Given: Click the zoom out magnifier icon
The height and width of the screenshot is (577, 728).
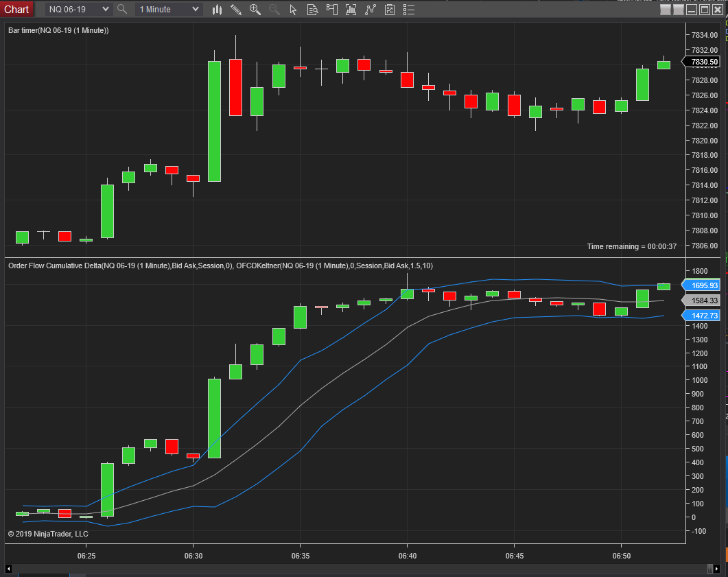Looking at the screenshot, I should 274,10.
